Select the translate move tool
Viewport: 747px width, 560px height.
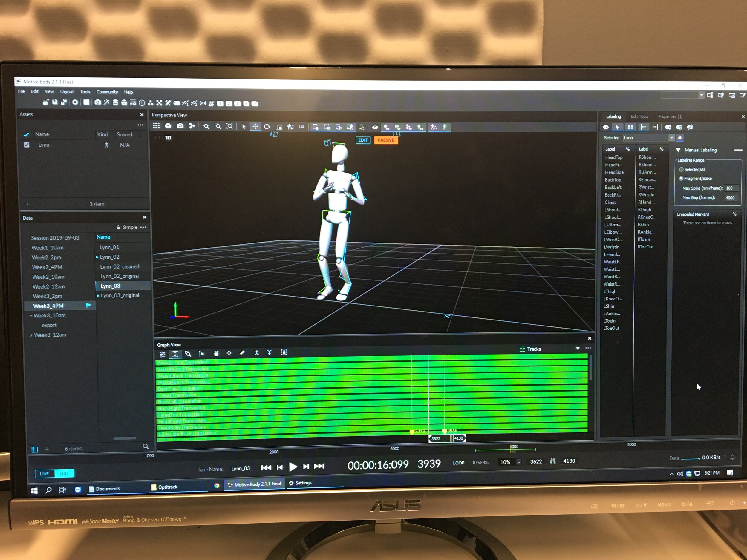[255, 127]
